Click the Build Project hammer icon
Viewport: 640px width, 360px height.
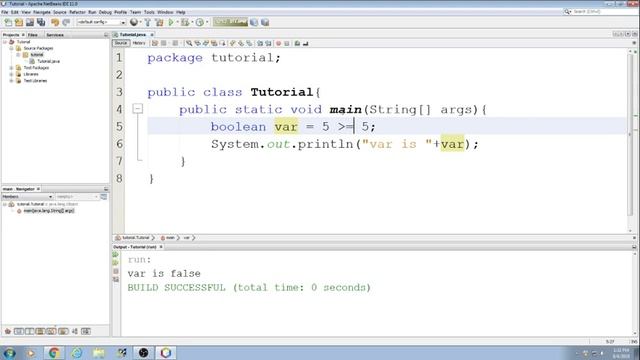[x=148, y=22]
